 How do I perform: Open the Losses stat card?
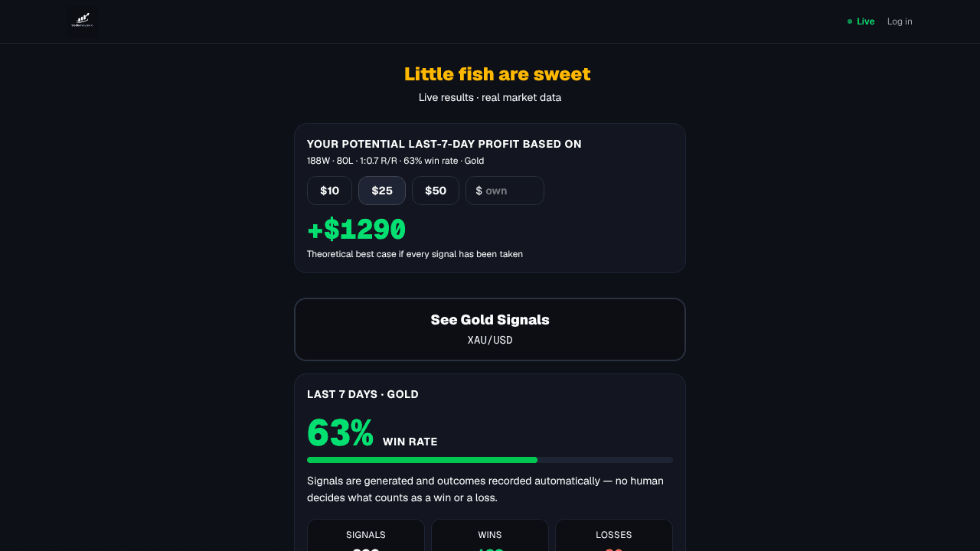(614, 535)
